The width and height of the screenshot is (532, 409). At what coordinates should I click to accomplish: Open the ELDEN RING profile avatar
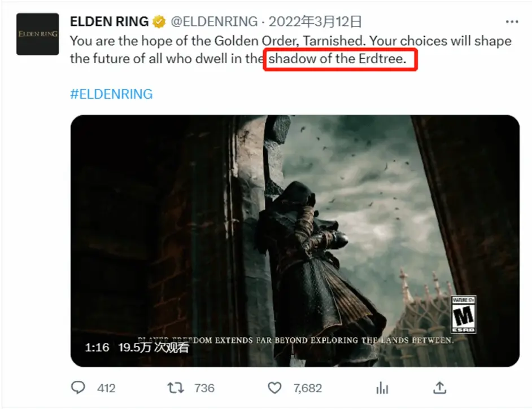coord(38,34)
